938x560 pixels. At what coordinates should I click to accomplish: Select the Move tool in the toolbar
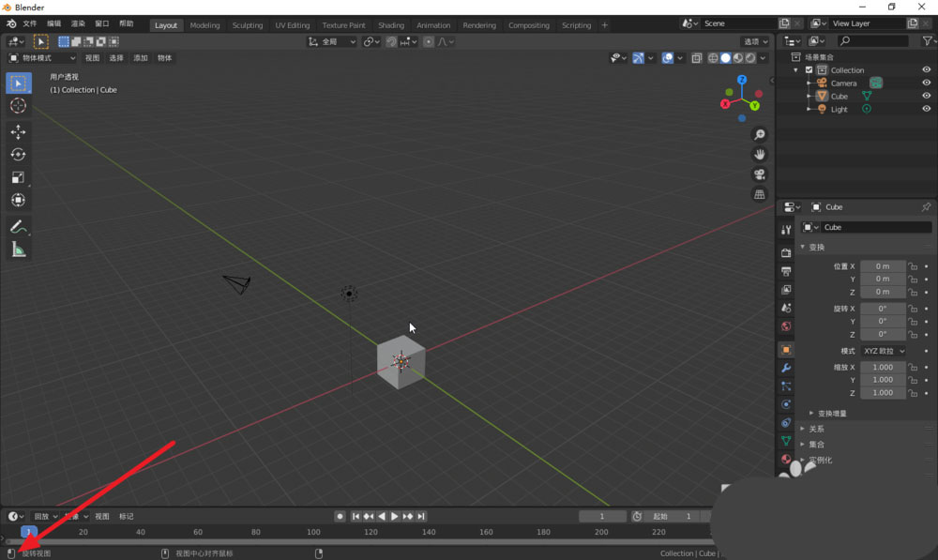point(17,132)
